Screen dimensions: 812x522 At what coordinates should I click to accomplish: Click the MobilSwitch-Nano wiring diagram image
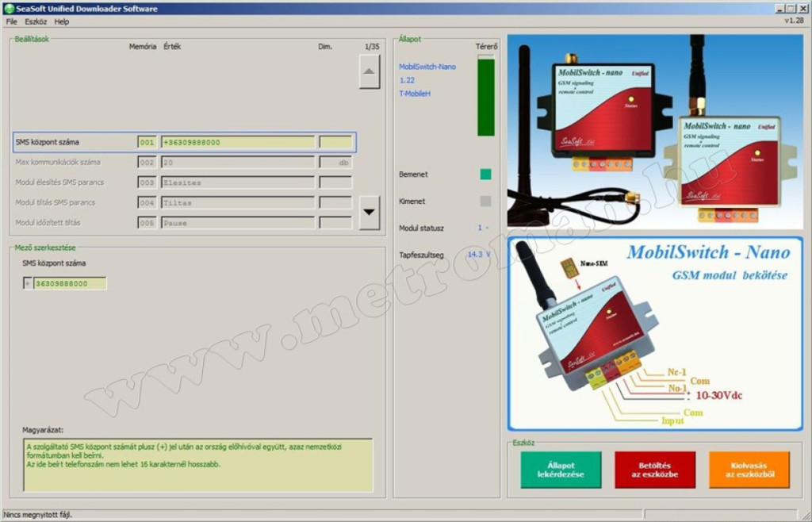point(654,333)
